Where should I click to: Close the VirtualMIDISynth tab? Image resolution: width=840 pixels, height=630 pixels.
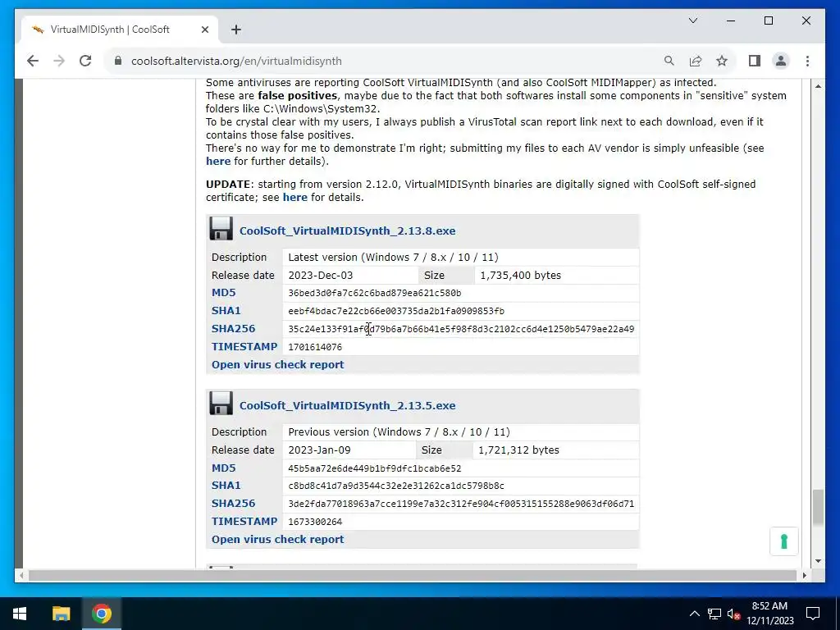(204, 30)
